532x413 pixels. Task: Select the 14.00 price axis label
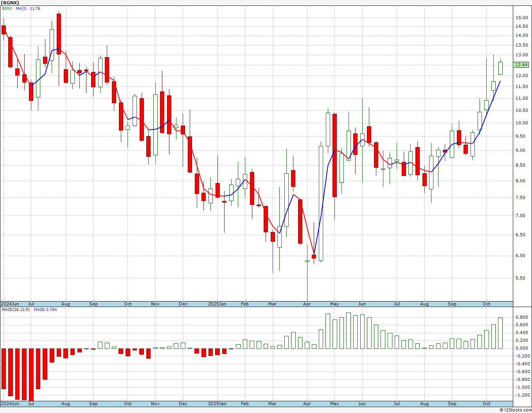(x=521, y=35)
